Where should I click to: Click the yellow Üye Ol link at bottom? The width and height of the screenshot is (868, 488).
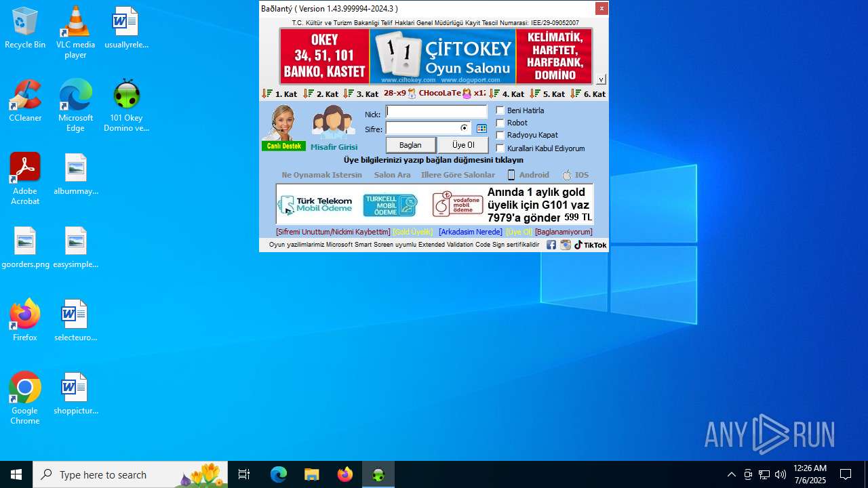click(519, 232)
